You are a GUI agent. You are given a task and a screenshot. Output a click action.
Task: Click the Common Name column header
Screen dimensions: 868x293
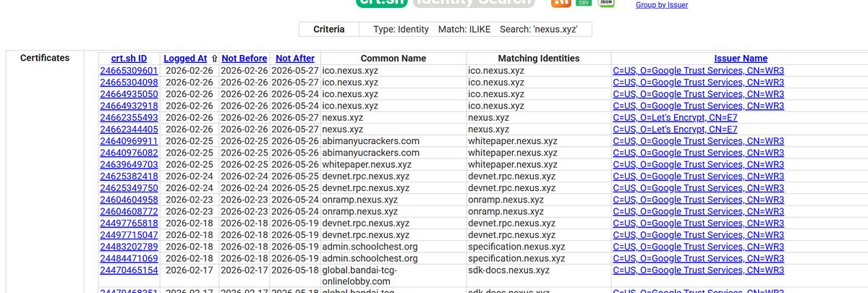pos(393,59)
